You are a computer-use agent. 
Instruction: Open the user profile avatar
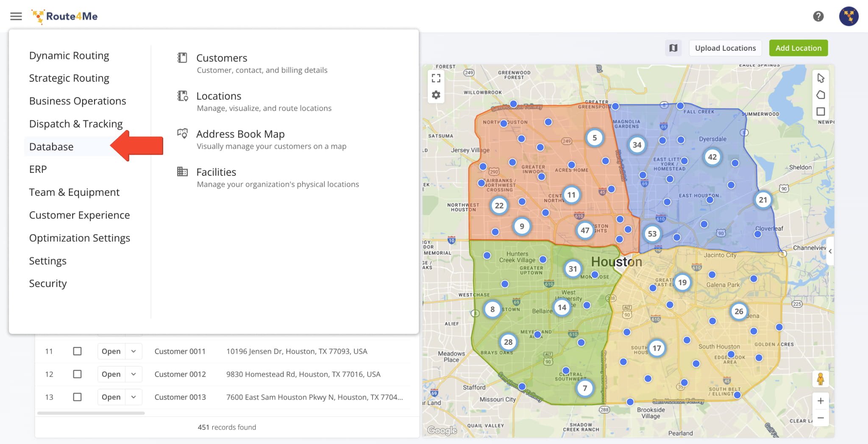[849, 17]
